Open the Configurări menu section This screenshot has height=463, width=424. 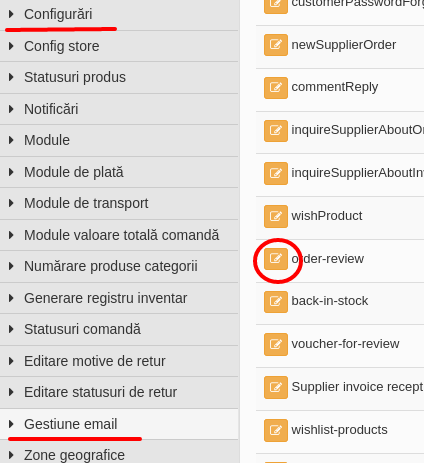coord(58,14)
